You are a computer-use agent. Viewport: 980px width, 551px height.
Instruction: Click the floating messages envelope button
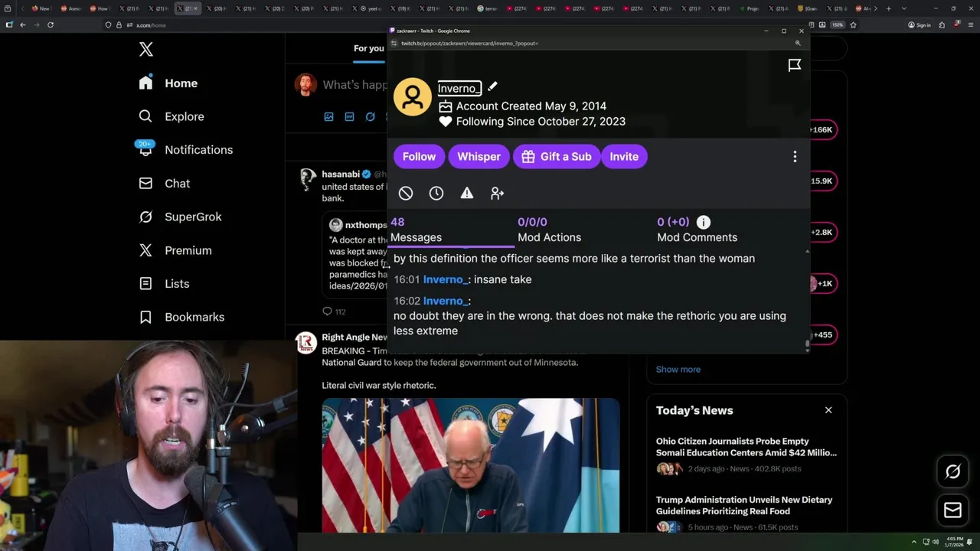click(x=952, y=510)
